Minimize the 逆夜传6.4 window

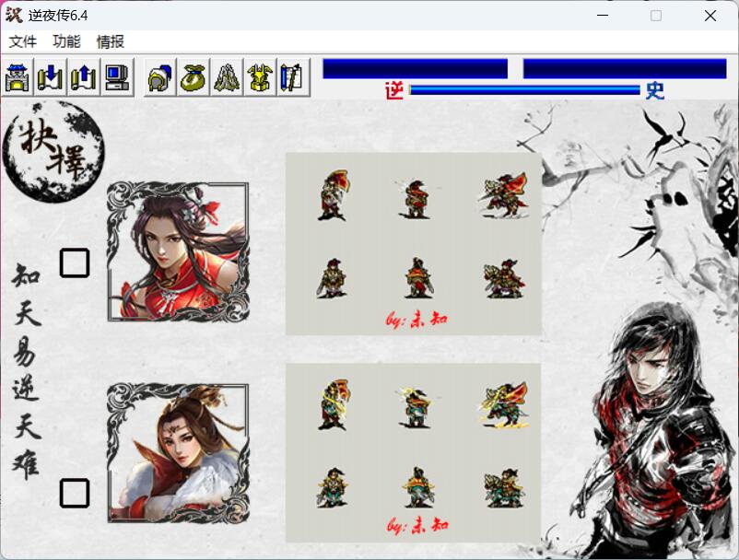click(603, 15)
